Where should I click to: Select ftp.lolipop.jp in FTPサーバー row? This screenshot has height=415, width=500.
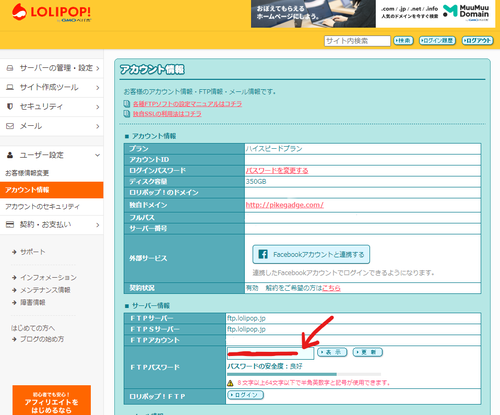click(246, 318)
